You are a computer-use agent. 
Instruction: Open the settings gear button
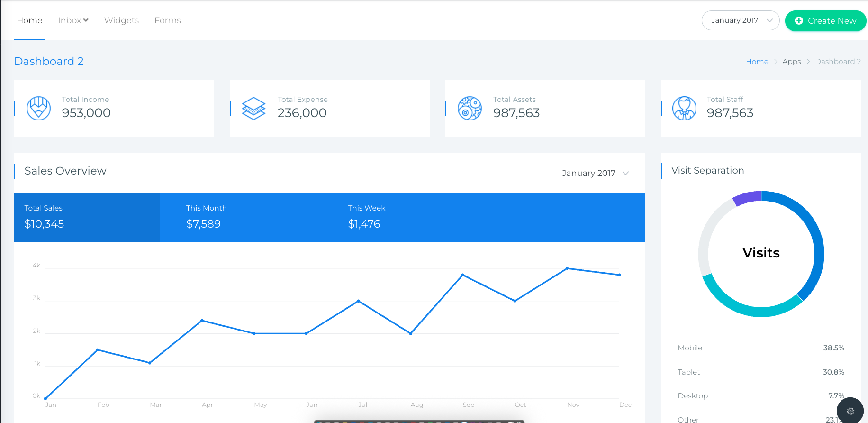850,411
